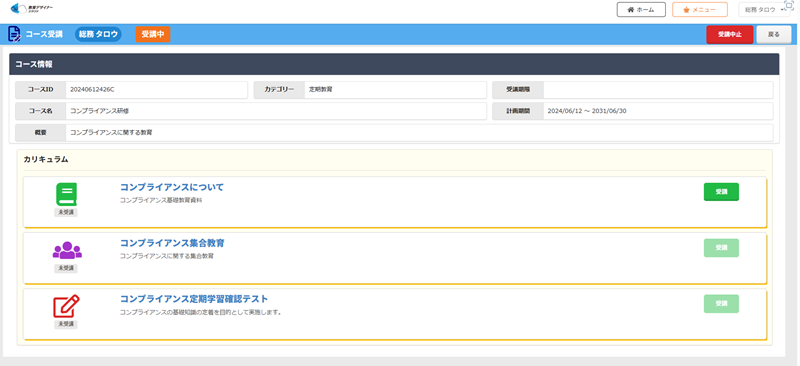Click the カテゴリー value 定期教育
Image resolution: width=800 pixels, height=366 pixels.
pyautogui.click(x=321, y=89)
